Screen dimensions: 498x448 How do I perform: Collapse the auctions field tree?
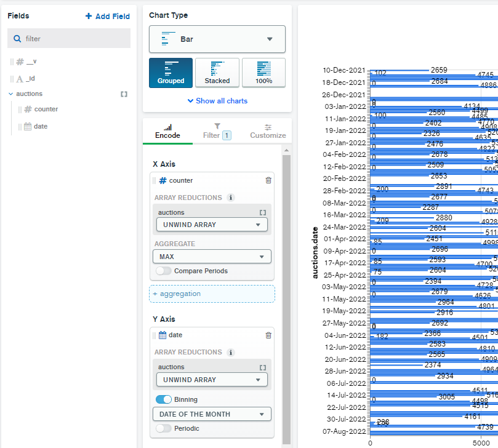tap(10, 94)
